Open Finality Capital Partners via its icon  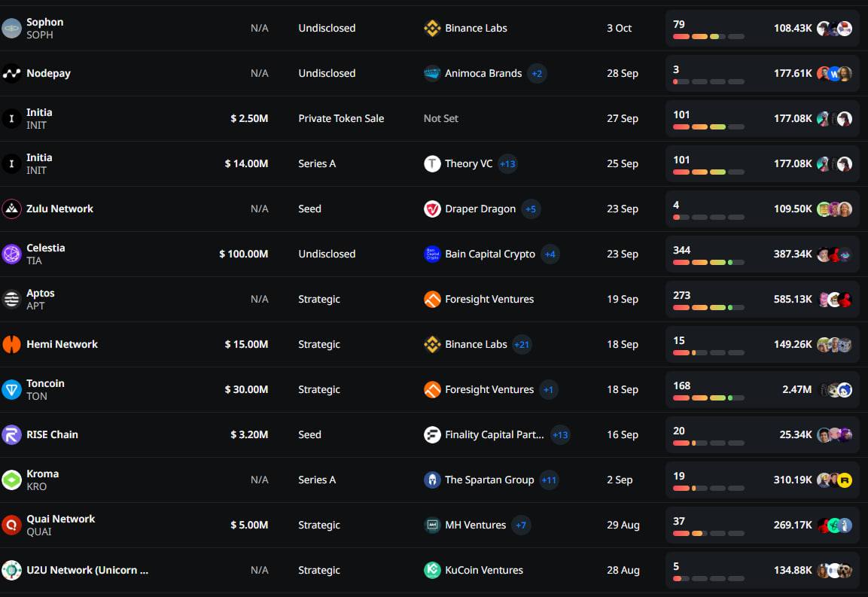click(x=432, y=434)
